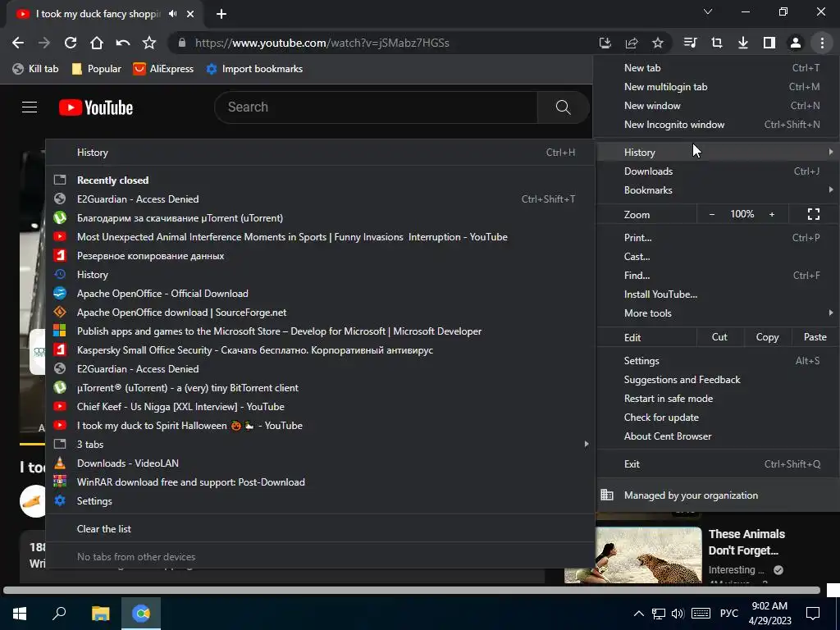Click the share page icon
The width and height of the screenshot is (840, 630).
(x=632, y=43)
